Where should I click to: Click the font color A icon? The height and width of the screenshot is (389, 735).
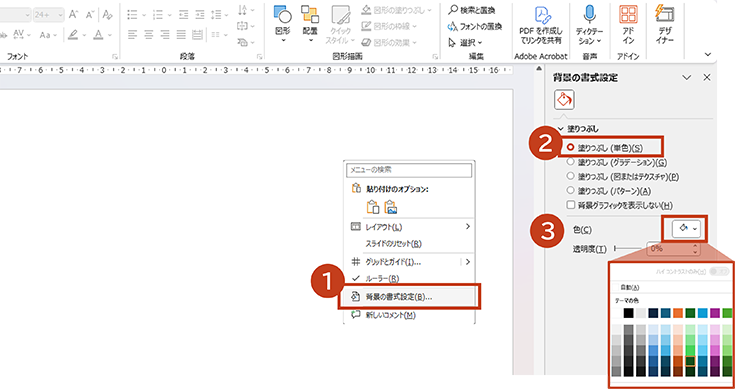[98, 35]
